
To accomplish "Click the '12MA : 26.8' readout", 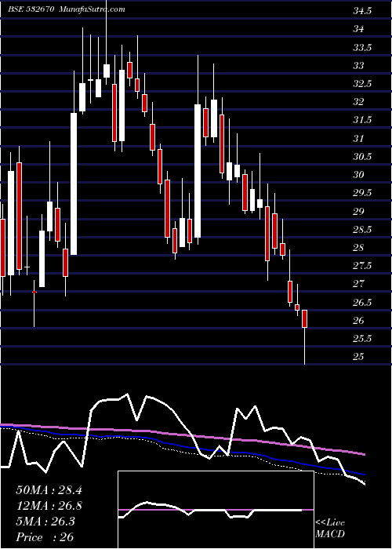I will (49, 506).
